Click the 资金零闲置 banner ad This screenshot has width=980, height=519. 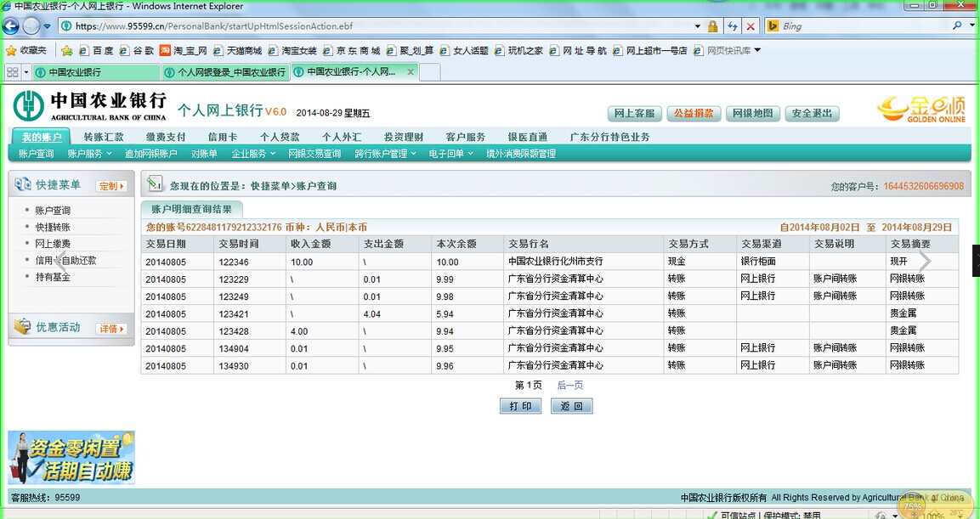coord(71,458)
